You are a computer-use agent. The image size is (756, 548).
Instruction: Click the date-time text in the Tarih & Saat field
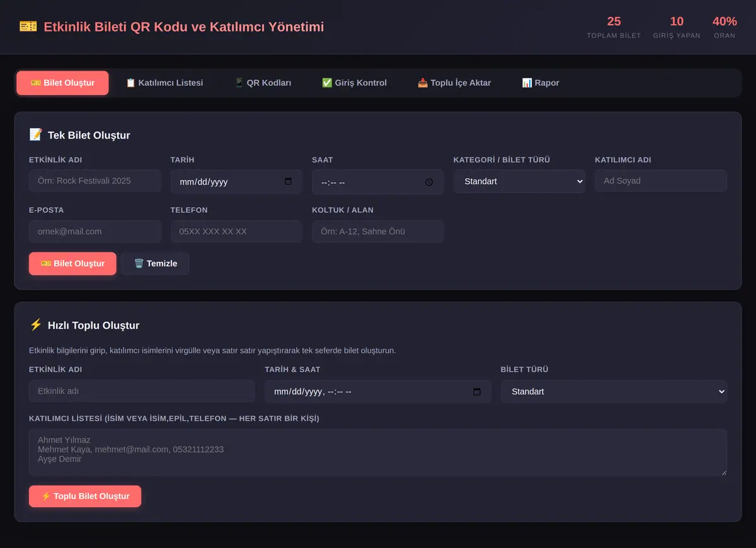[x=312, y=392]
